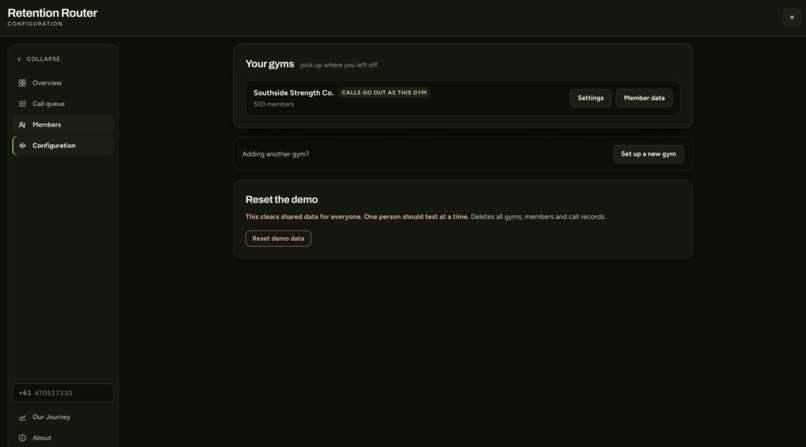Click the CALLS GO OUT AS THIS GYM badge
The height and width of the screenshot is (447, 806).
(384, 92)
